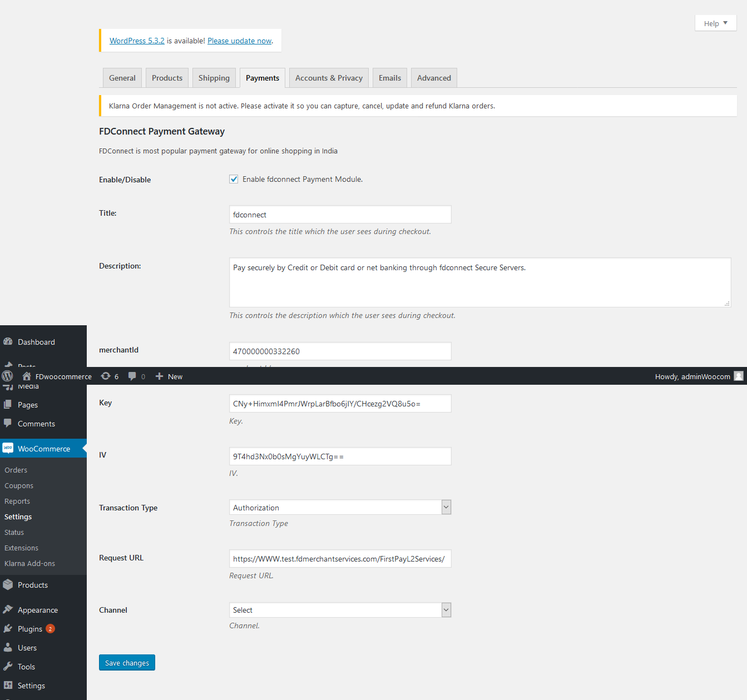Screen dimensions: 747x700
Task: Click the plus New icon
Action: tap(160, 376)
